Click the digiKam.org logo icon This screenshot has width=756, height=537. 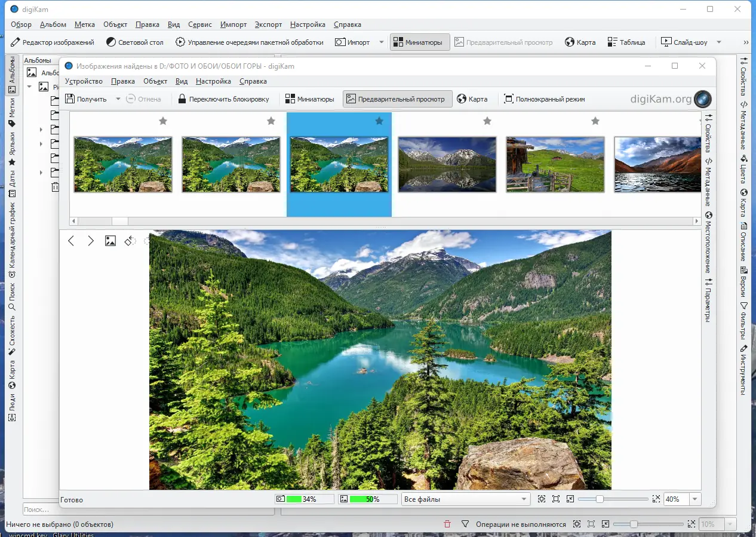pyautogui.click(x=703, y=99)
